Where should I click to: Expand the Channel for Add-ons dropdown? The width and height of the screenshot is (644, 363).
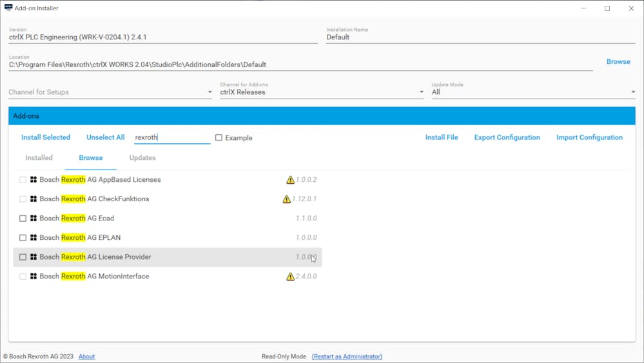[322, 92]
